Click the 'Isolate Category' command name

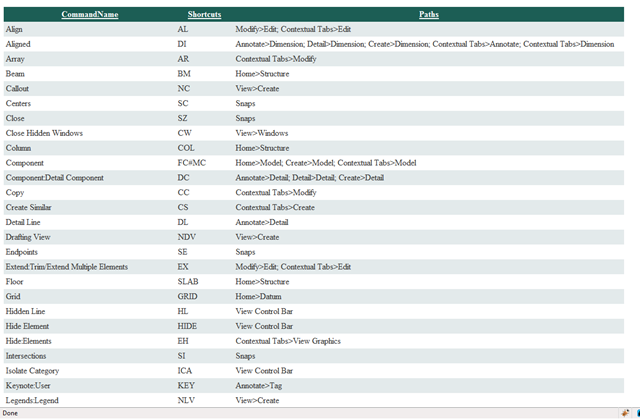click(32, 371)
